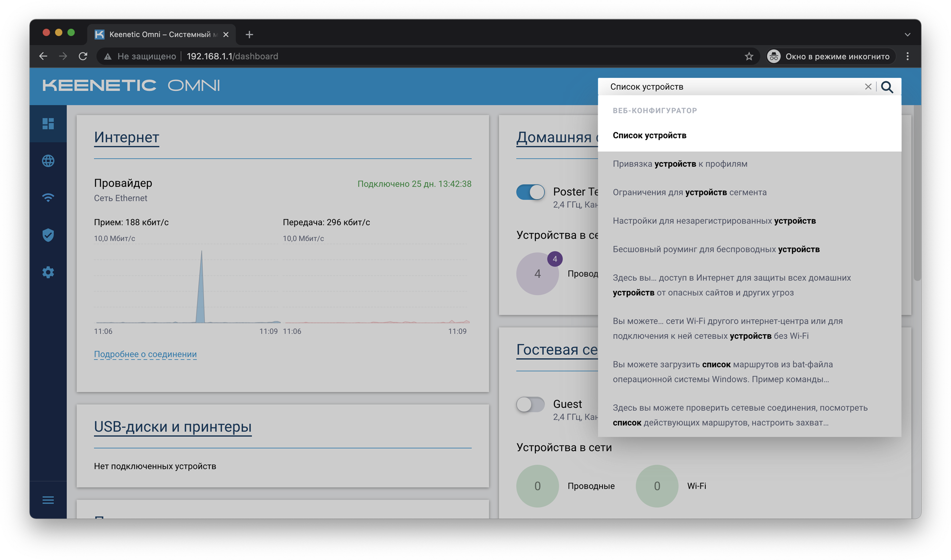Click guest Wi-Fi devices circle showing 0
The width and height of the screenshot is (951, 560).
[657, 486]
